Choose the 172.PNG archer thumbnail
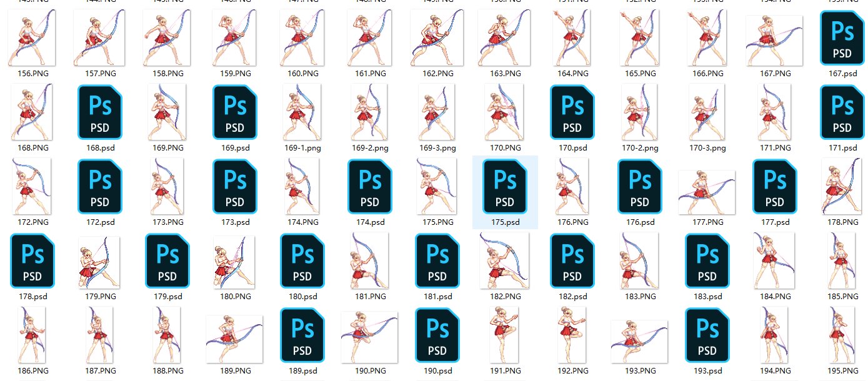This screenshot has width=868, height=381. (32, 186)
